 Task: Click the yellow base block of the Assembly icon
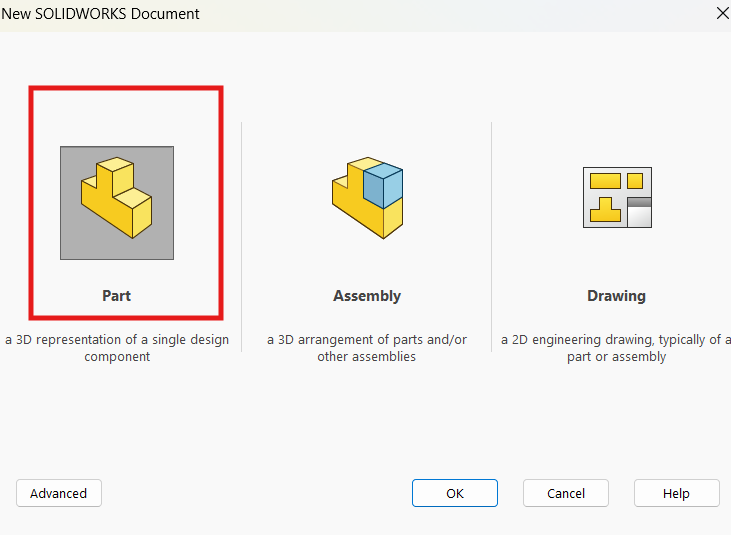click(358, 212)
